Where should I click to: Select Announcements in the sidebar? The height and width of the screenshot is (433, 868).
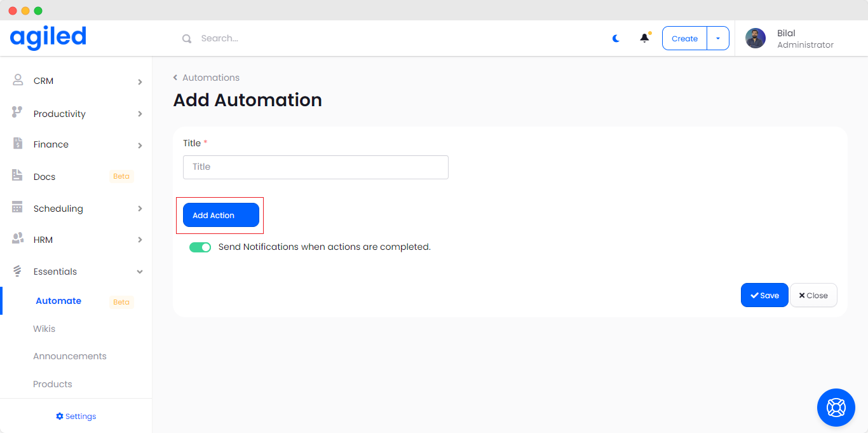coord(70,356)
